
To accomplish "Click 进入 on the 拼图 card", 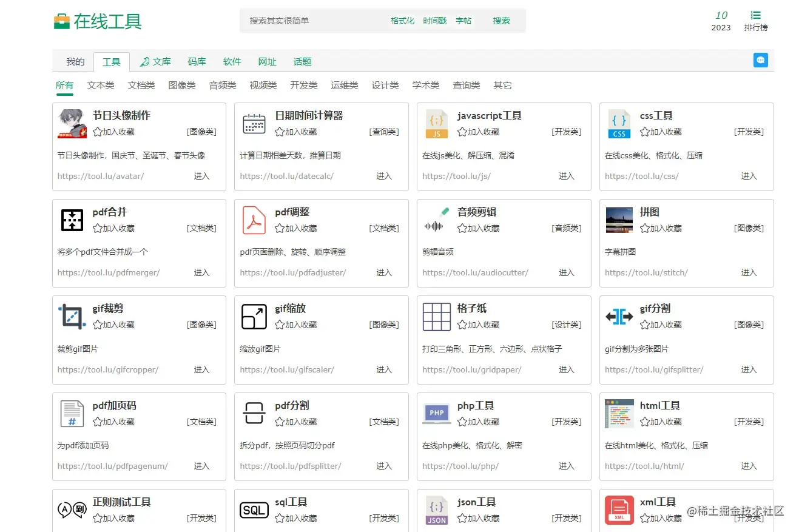I will click(749, 272).
